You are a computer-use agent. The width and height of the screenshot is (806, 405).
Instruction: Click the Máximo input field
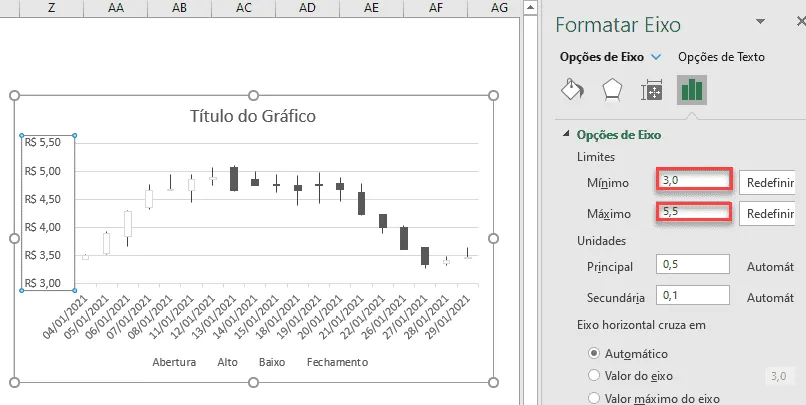click(693, 212)
